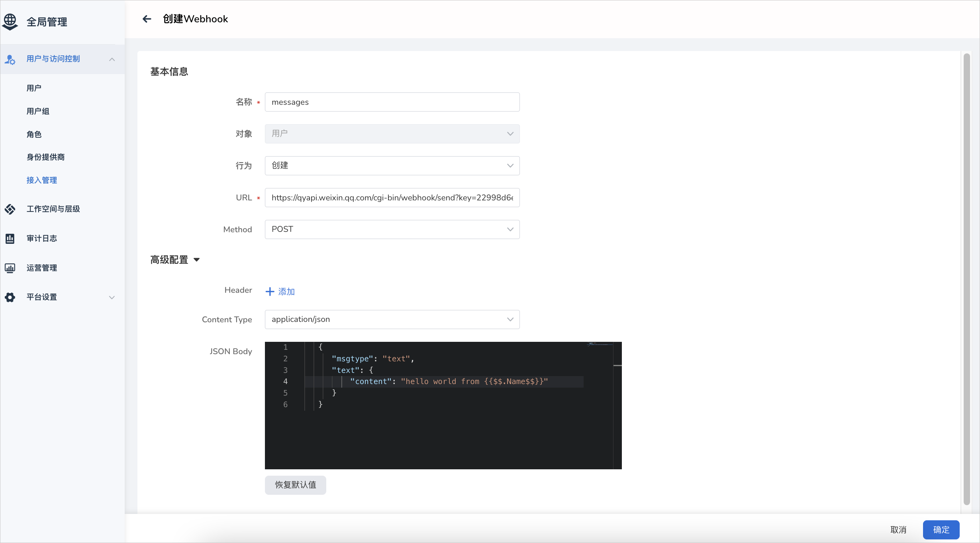Click the page vertical scrollbar
Screen dimensions: 980x543
(967, 279)
